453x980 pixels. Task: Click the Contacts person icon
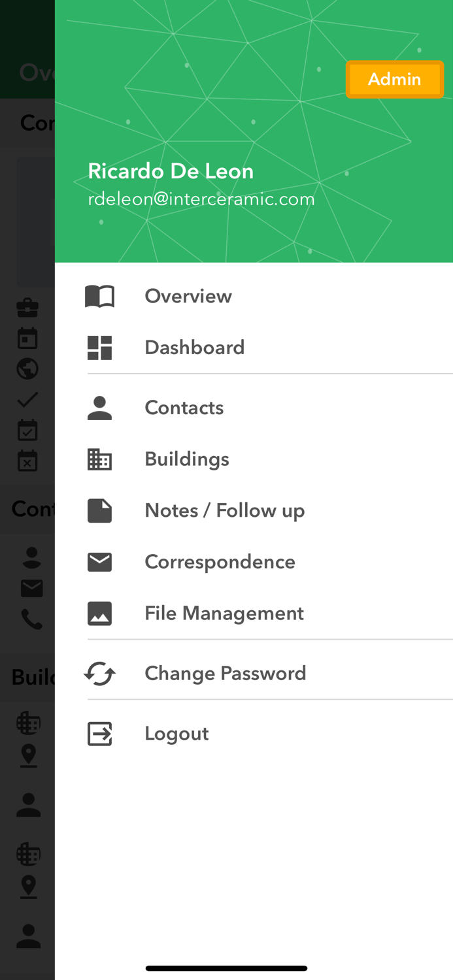tap(99, 408)
